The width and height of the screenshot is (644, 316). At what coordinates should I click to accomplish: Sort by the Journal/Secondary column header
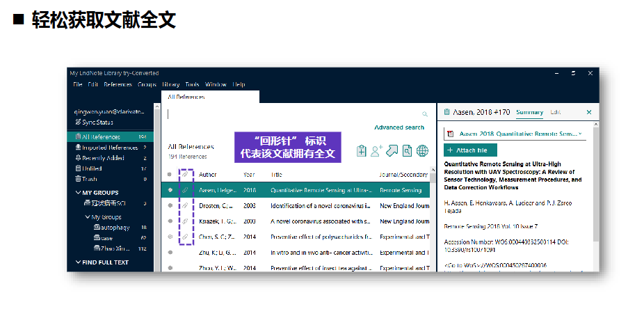pyautogui.click(x=403, y=175)
